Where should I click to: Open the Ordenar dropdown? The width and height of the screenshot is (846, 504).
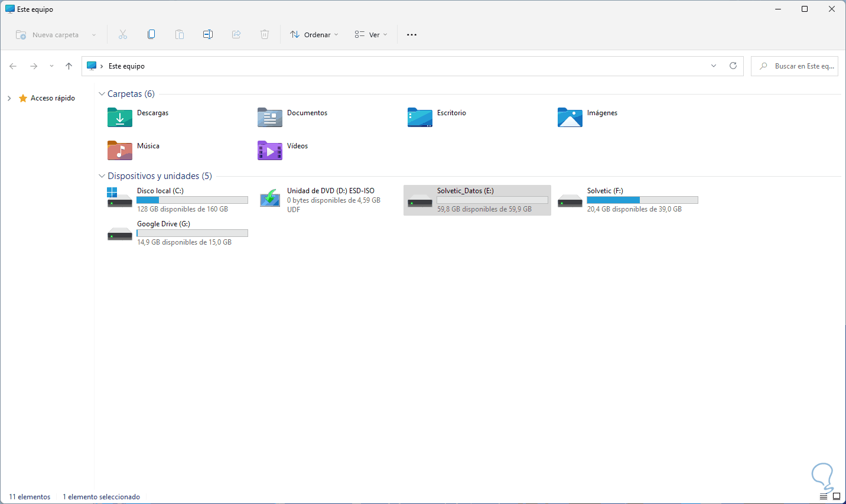314,35
